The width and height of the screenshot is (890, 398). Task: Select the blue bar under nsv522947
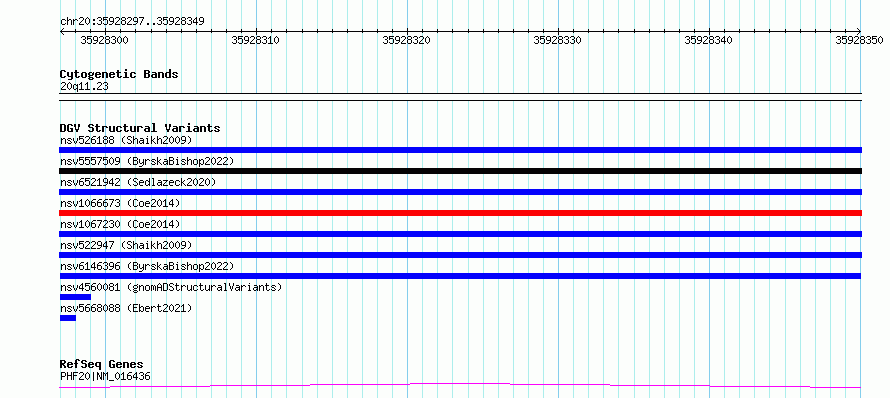pyautogui.click(x=460, y=255)
